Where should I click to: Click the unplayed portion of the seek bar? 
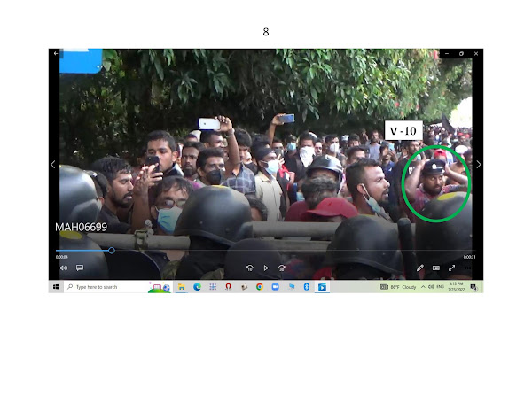(295, 251)
